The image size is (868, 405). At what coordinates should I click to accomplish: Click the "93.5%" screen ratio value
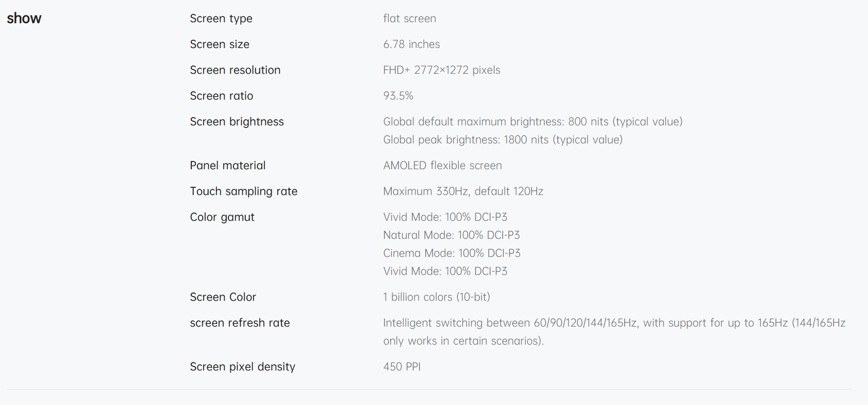(398, 96)
